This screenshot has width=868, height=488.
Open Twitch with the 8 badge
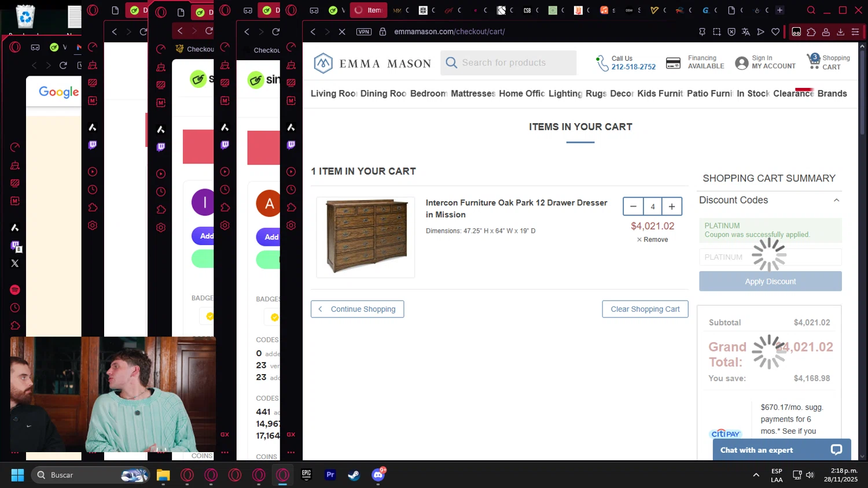[x=16, y=246]
